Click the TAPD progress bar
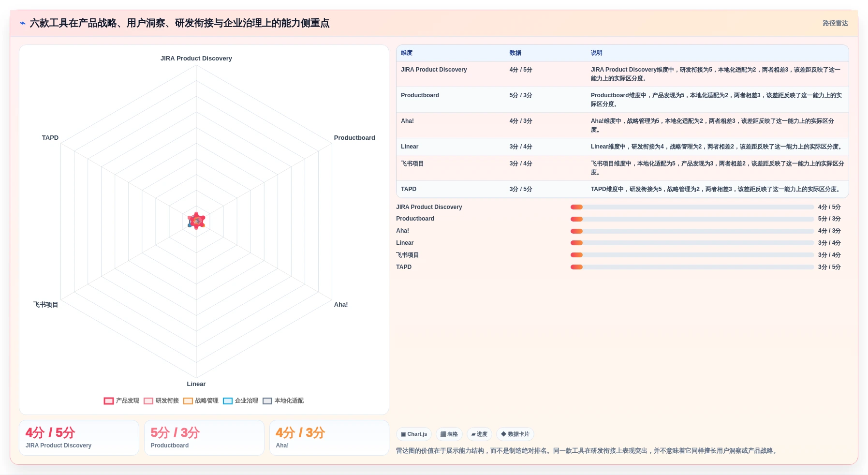The height and width of the screenshot is (475, 868). [692, 267]
